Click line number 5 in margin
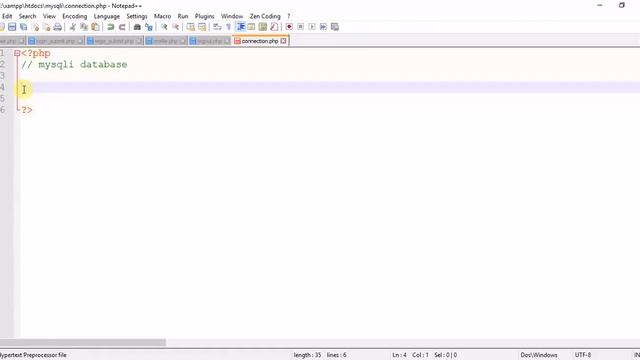This screenshot has width=640, height=360. 3,98
